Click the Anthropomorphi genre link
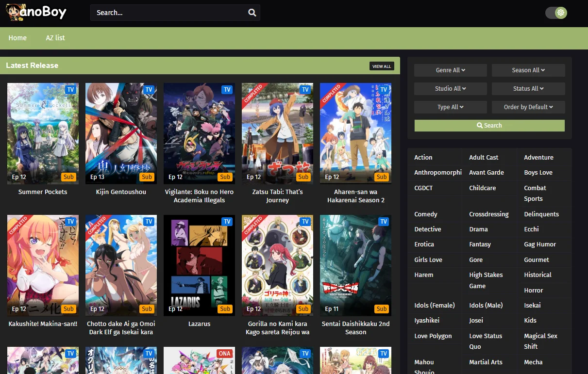Image resolution: width=588 pixels, height=374 pixels. click(x=438, y=173)
